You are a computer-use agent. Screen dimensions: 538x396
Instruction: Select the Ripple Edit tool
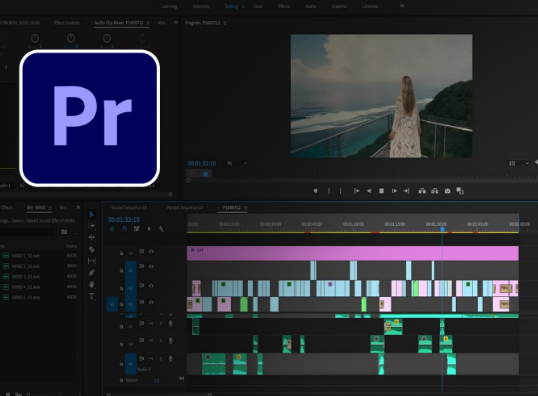click(x=92, y=237)
